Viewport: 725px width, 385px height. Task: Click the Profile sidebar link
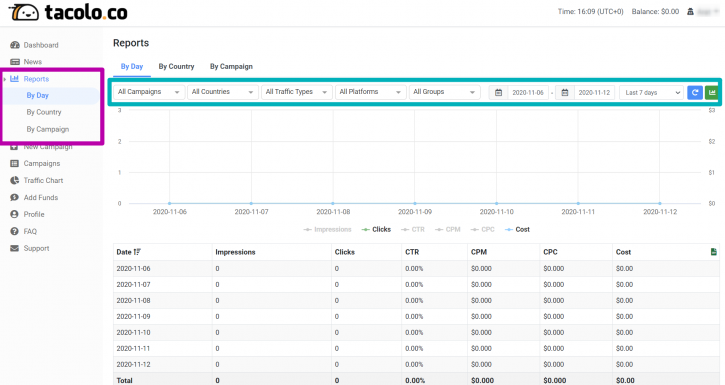(34, 214)
